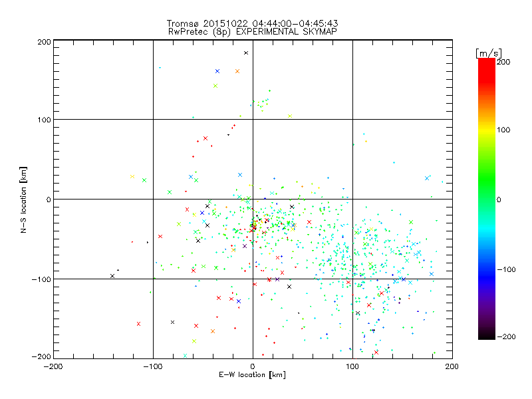Click the topmost black cross marker near N-S 185

point(246,53)
